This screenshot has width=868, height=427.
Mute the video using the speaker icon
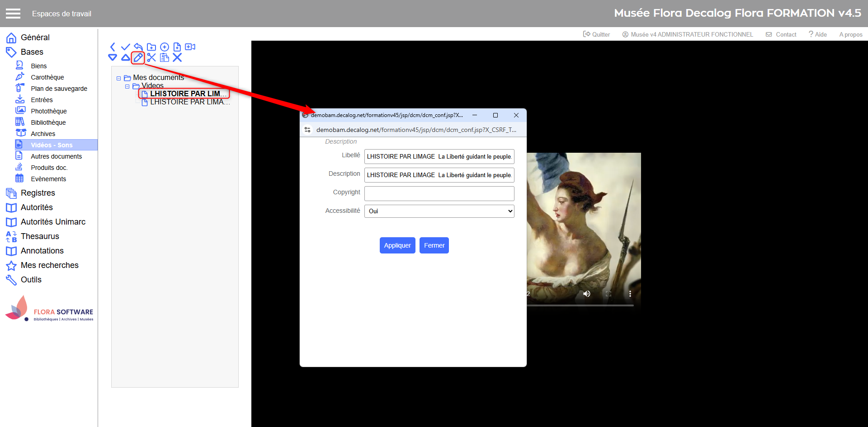[x=587, y=294]
